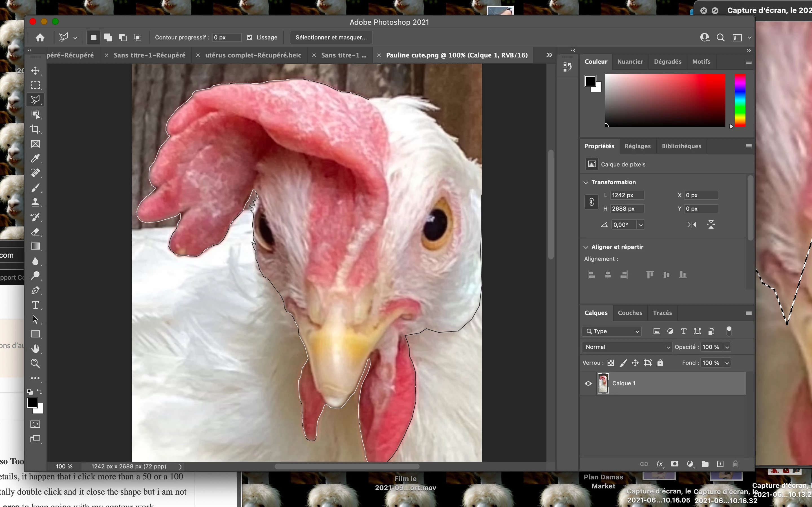Click the Sélectionner et masquer button
Screen dimensions: 812x507
tap(331, 37)
